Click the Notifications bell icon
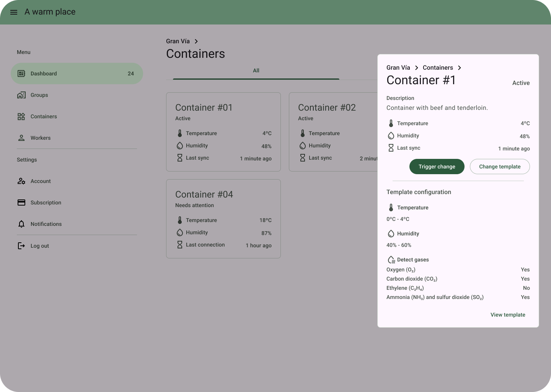 pyautogui.click(x=21, y=224)
